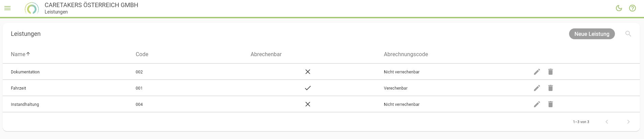This screenshot has height=139, width=644.
Task: Sort by Code column header
Action: click(142, 54)
